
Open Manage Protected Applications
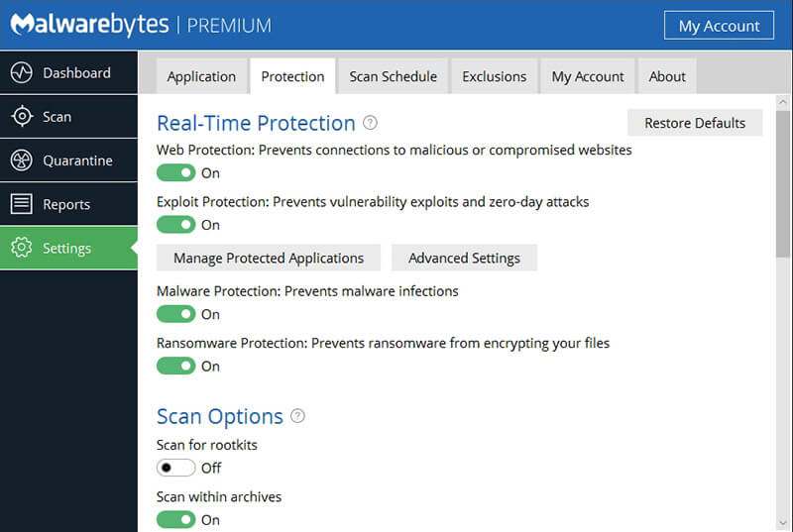[x=269, y=258]
